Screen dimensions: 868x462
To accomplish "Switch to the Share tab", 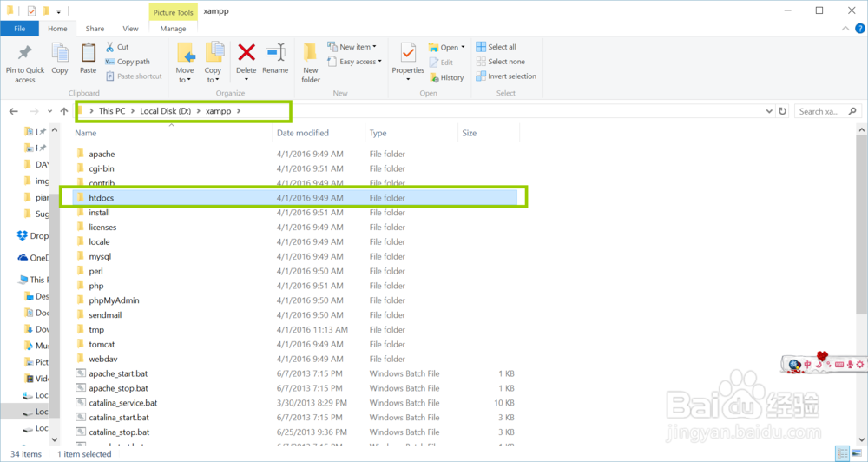I will click(95, 29).
